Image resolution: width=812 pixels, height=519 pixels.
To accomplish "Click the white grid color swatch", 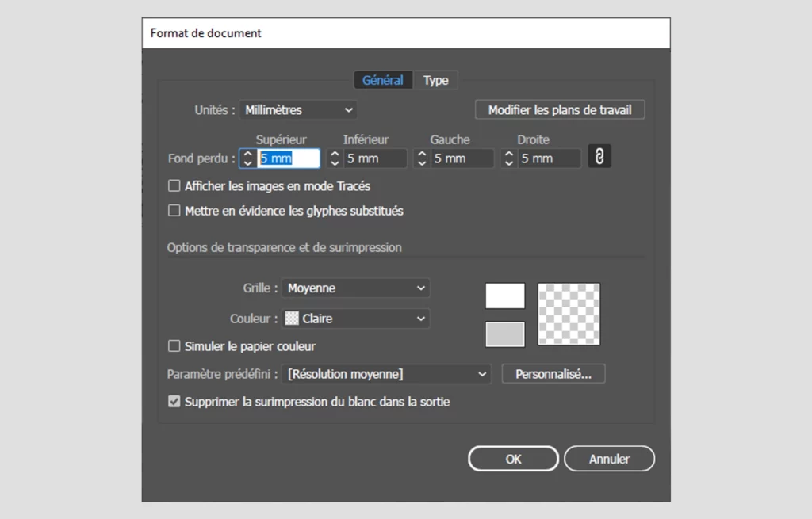I will click(505, 296).
